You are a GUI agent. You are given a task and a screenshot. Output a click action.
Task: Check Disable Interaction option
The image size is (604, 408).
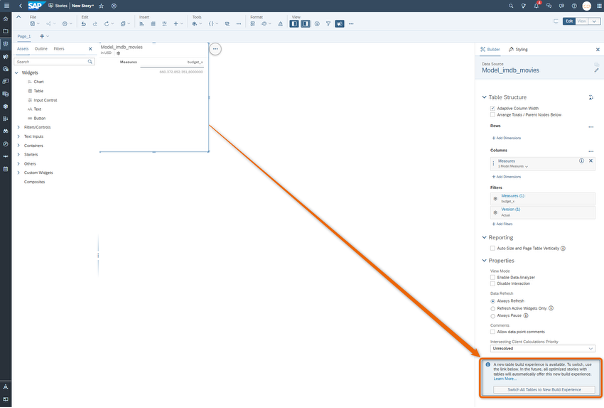coord(492,284)
